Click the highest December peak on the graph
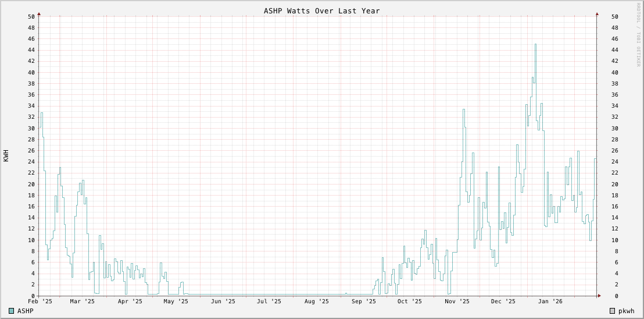The image size is (644, 319). (535, 44)
